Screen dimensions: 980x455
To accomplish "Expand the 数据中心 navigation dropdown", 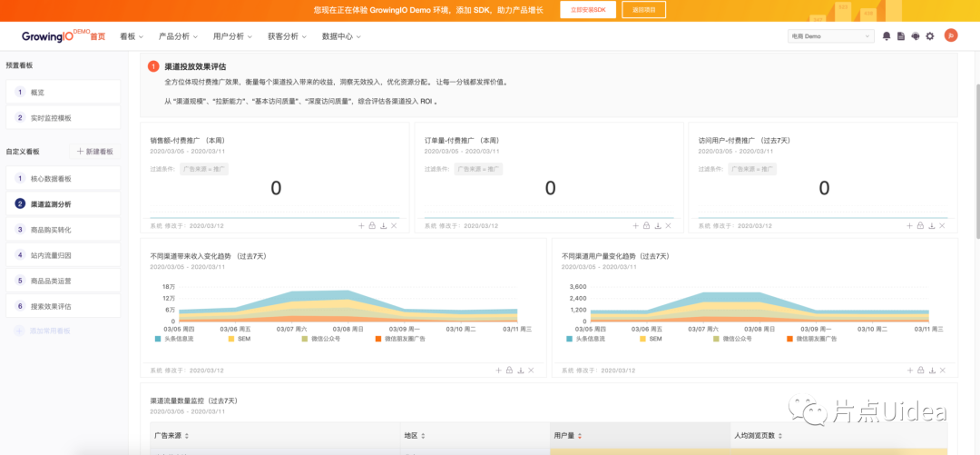I will click(341, 36).
